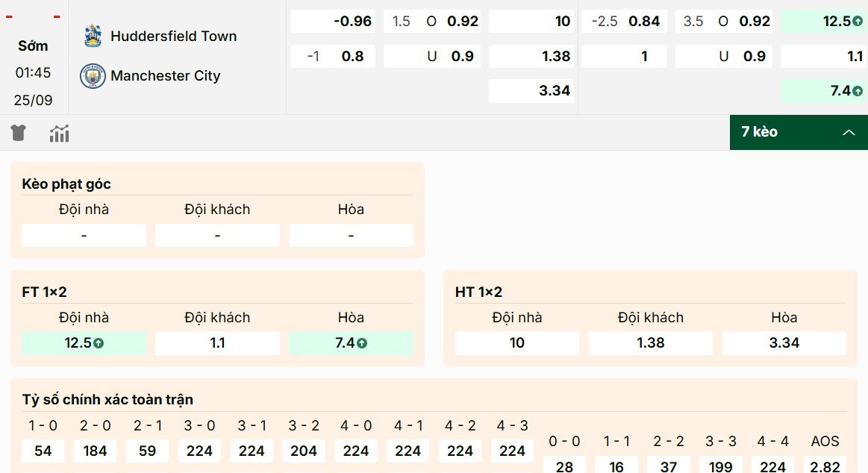Click the Huddersfield Town club badge
Image resolution: width=868 pixels, height=473 pixels.
coord(93,35)
